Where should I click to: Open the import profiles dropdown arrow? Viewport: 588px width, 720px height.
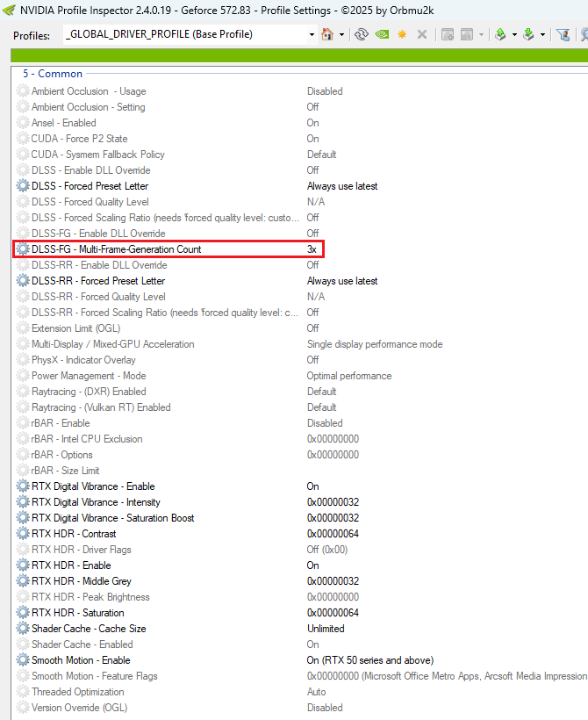coord(542,35)
